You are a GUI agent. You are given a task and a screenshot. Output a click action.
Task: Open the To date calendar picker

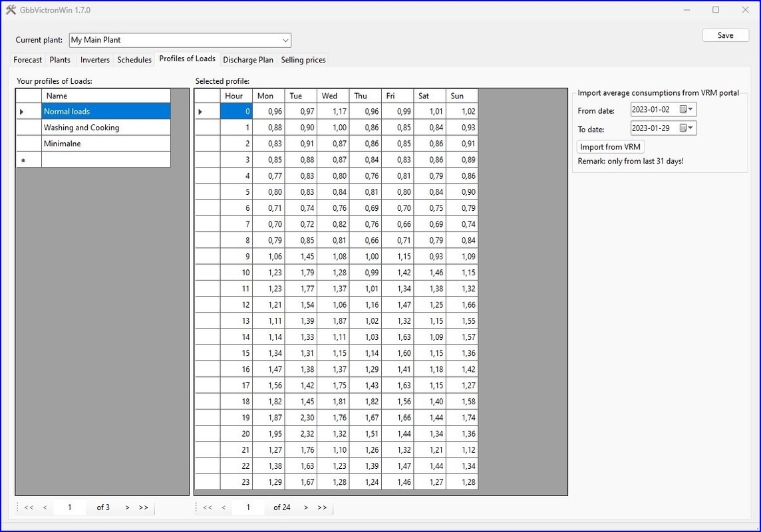(683, 128)
